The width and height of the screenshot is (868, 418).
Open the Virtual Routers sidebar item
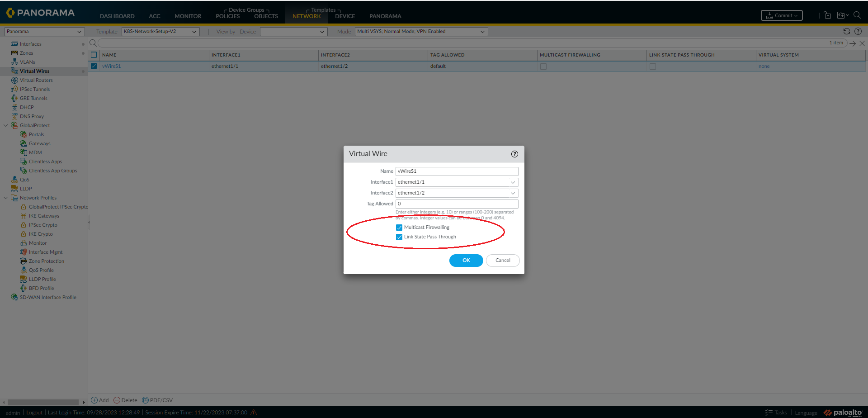[36, 80]
